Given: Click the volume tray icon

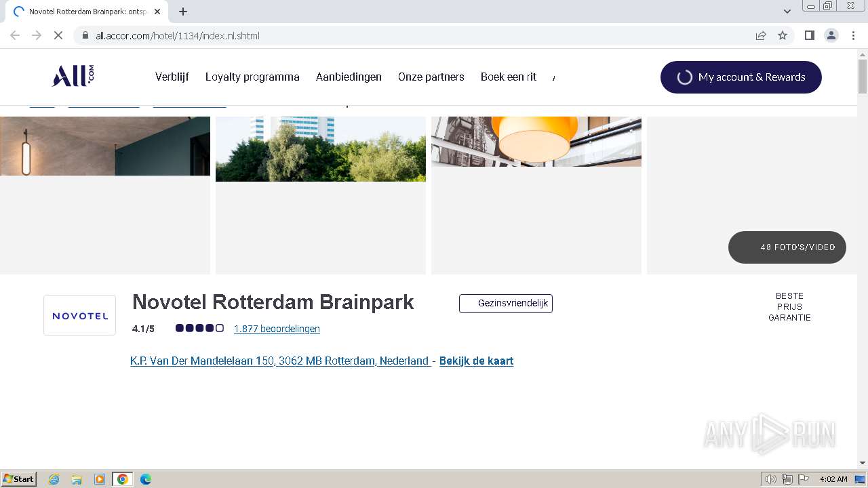Looking at the screenshot, I should point(770,479).
